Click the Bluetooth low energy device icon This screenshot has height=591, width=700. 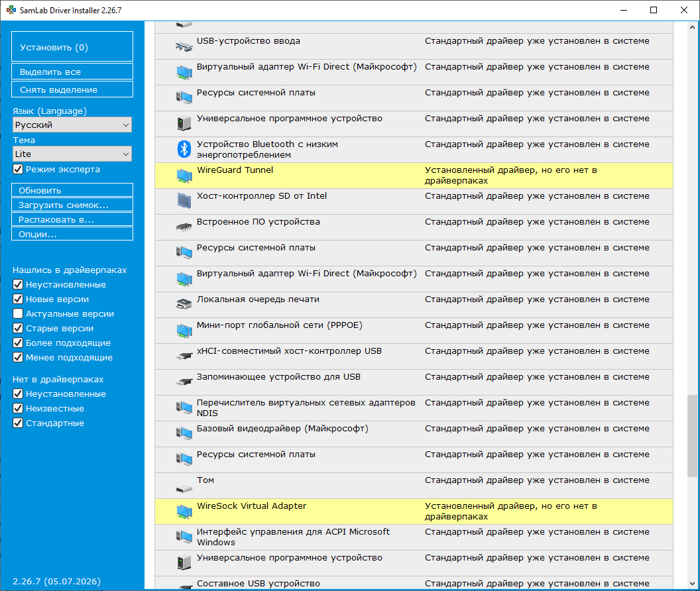184,149
